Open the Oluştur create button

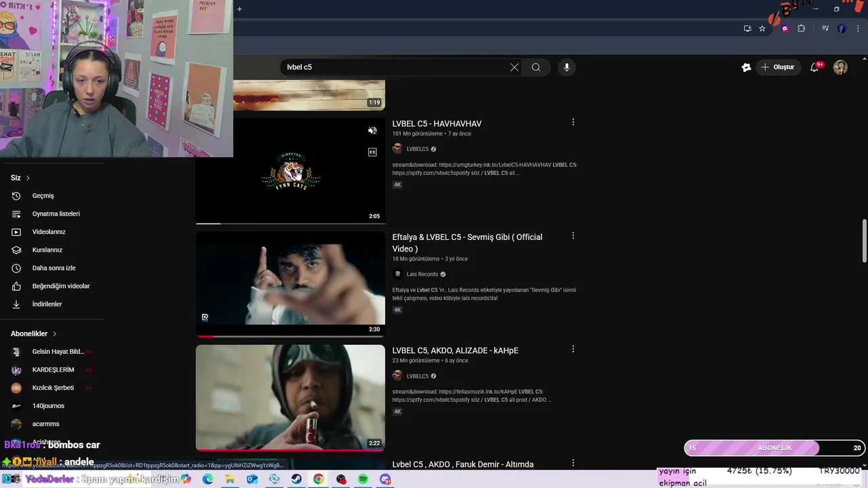pyautogui.click(x=778, y=67)
